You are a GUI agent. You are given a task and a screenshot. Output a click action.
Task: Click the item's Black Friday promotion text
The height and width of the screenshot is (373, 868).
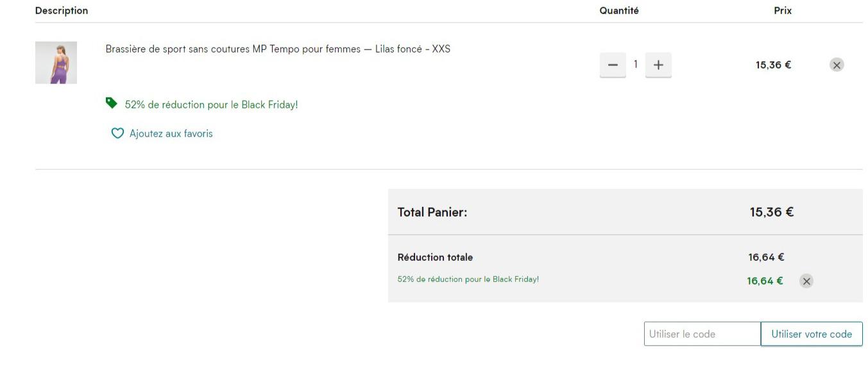[211, 104]
